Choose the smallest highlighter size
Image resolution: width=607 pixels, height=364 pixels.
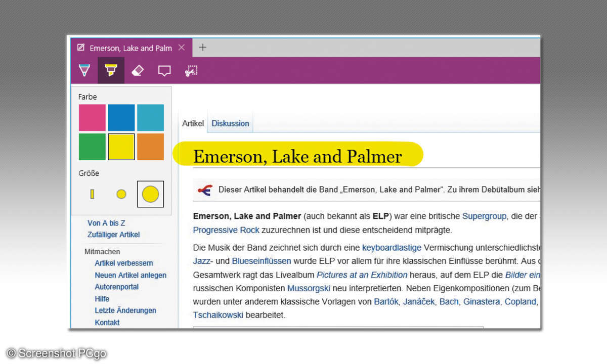point(92,194)
